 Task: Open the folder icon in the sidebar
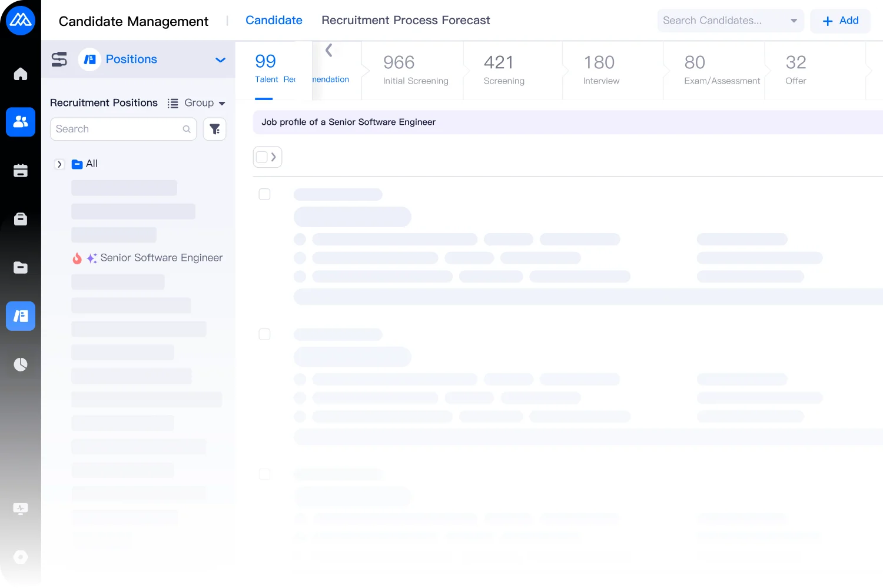21,268
